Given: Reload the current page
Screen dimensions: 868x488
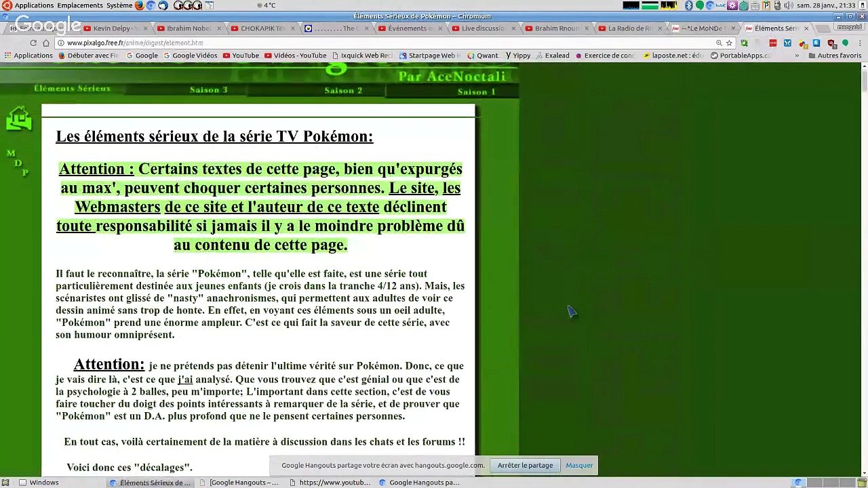Looking at the screenshot, I should (33, 43).
